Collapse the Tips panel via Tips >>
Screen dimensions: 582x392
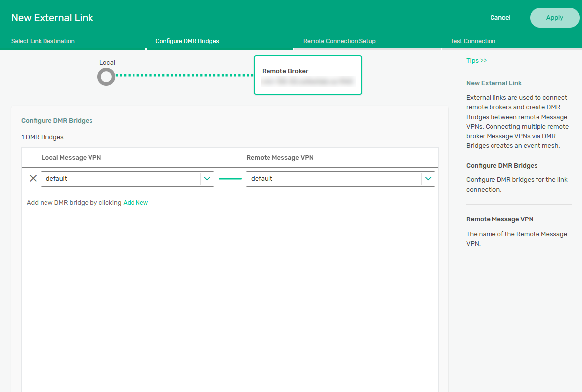point(476,61)
